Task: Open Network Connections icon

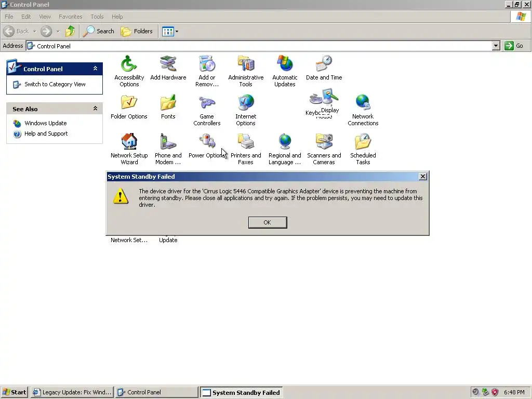Action: (x=363, y=111)
